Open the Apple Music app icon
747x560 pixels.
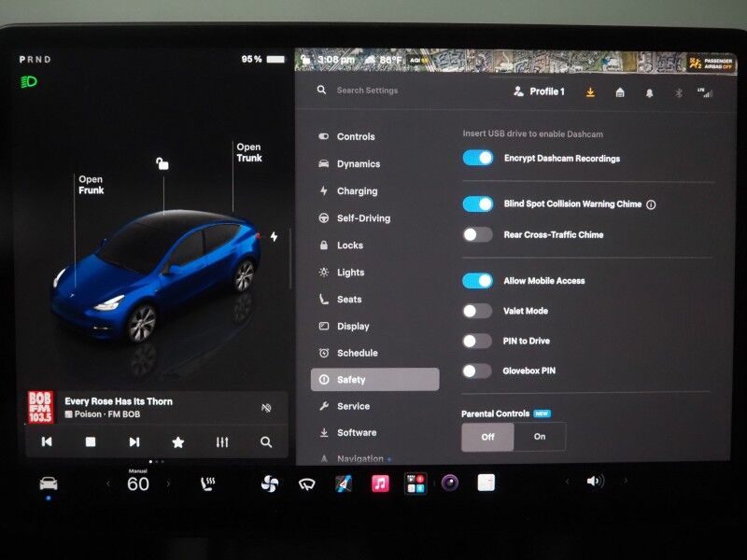pos(380,483)
